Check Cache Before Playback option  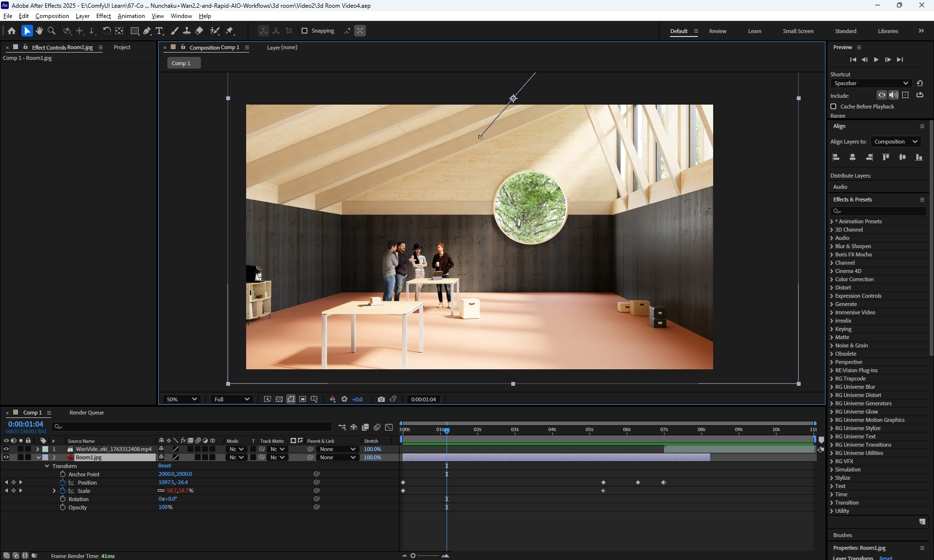click(834, 107)
